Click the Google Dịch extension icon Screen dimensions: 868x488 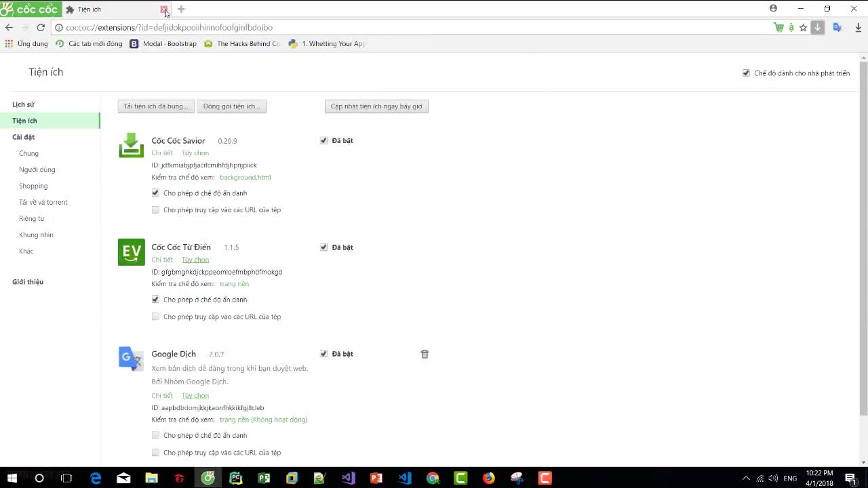[131, 359]
